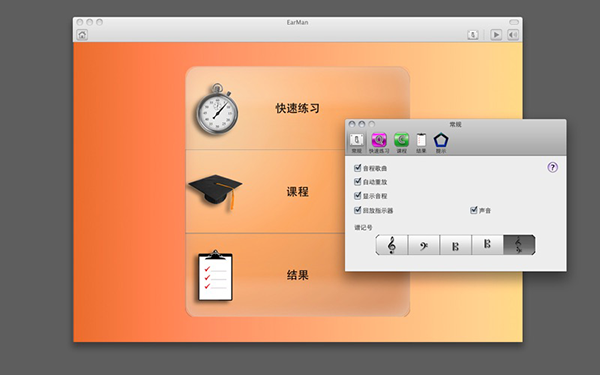
Task: Switch to the blue pentagon preferences tab
Action: pos(441,143)
